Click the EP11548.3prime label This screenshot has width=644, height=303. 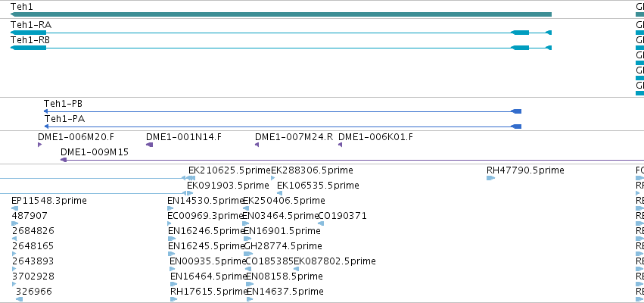(x=49, y=201)
